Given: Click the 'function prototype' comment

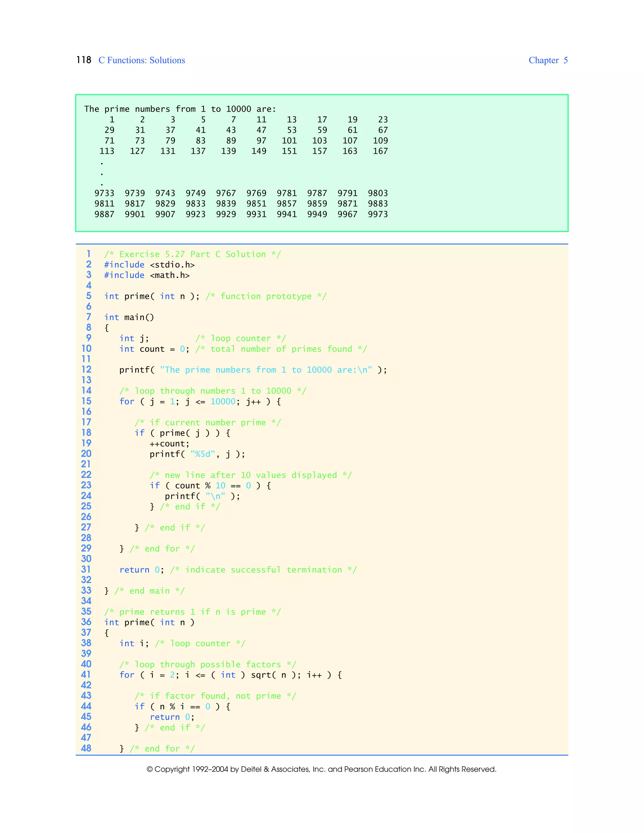Looking at the screenshot, I should coord(266,296).
